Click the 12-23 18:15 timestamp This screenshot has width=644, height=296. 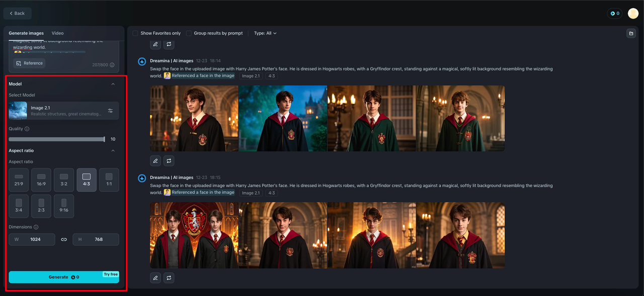coord(208,178)
